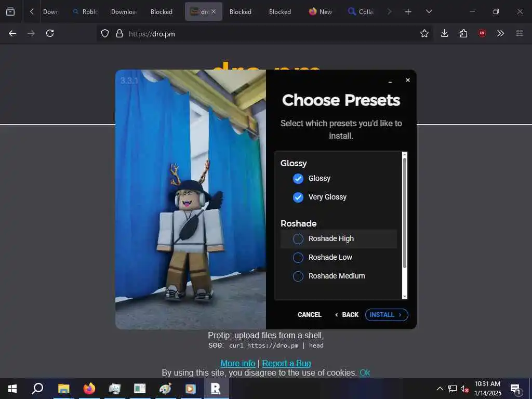Open the Report a Bug link
Viewport: 532px width, 399px height.
pyautogui.click(x=286, y=363)
